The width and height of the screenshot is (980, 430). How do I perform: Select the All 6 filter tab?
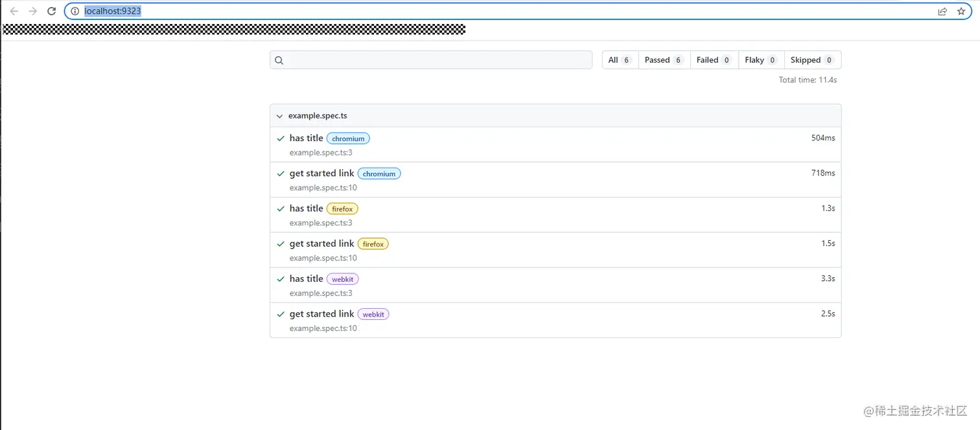click(620, 60)
